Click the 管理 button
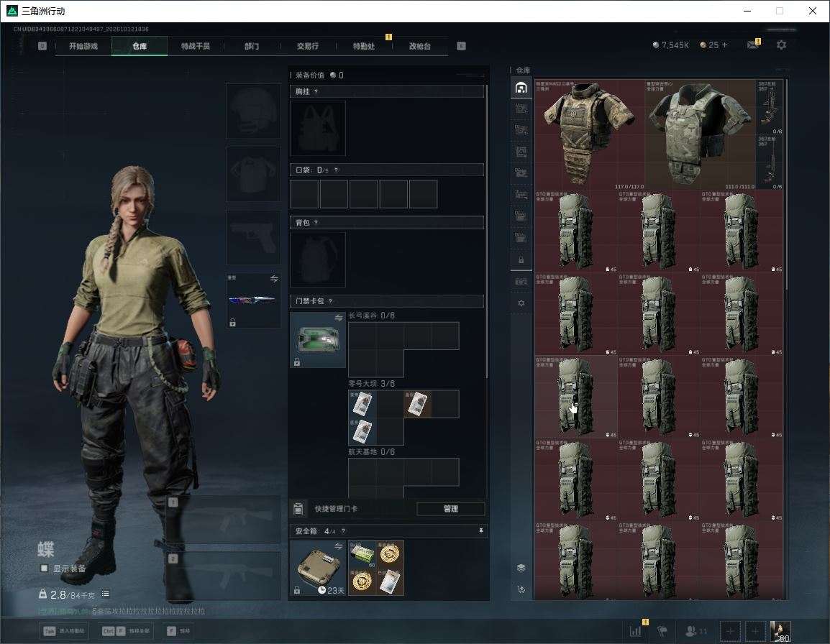This screenshot has height=644, width=830. [450, 509]
